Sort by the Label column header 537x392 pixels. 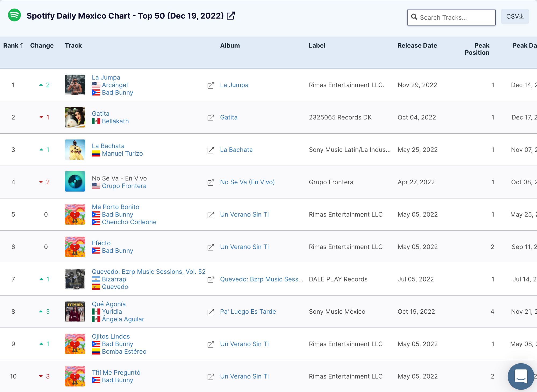click(317, 46)
